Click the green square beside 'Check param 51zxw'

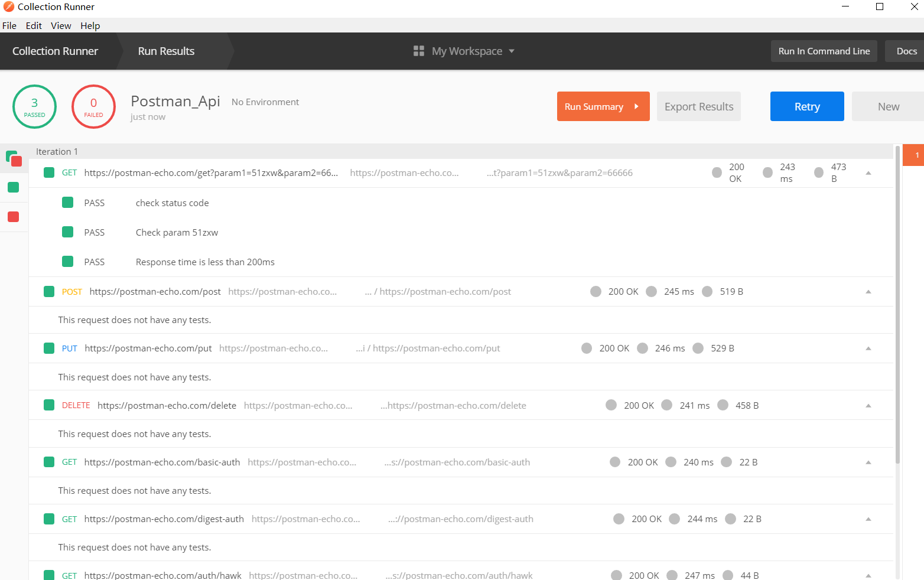point(68,232)
